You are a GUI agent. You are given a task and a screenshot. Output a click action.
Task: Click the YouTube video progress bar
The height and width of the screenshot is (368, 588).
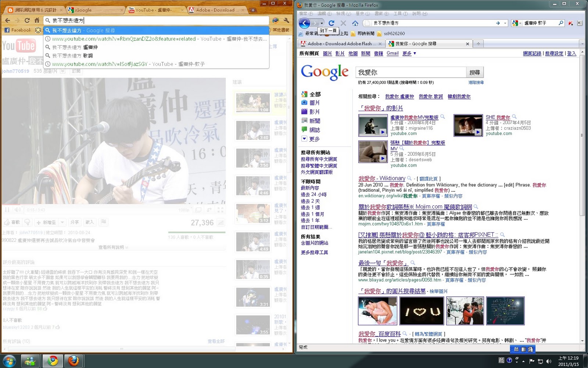114,204
